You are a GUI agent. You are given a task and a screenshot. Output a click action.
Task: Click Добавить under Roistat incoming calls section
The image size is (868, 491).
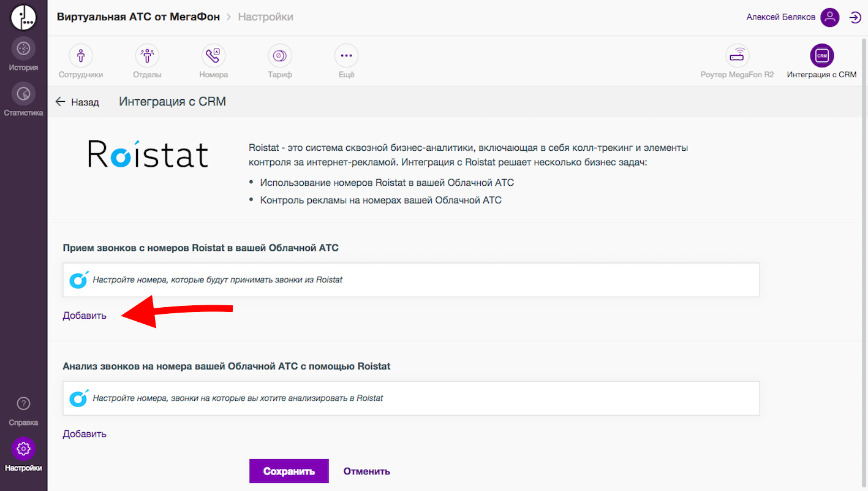(85, 316)
